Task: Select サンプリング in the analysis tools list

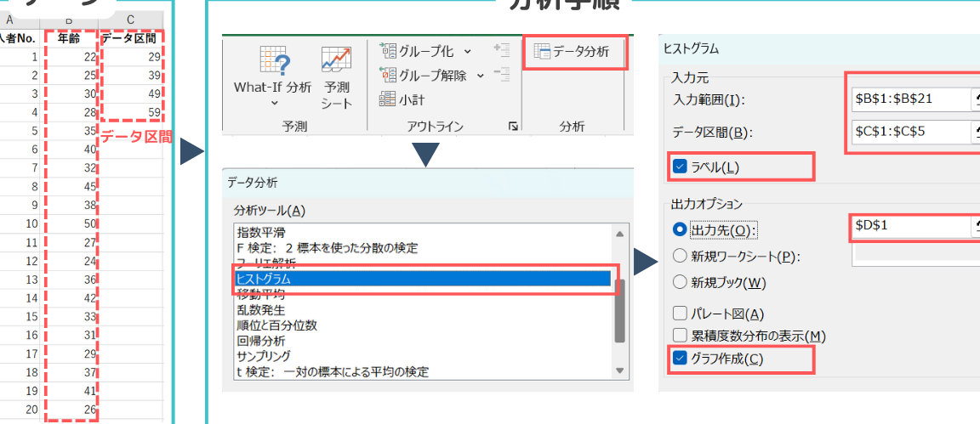Action: [x=423, y=357]
